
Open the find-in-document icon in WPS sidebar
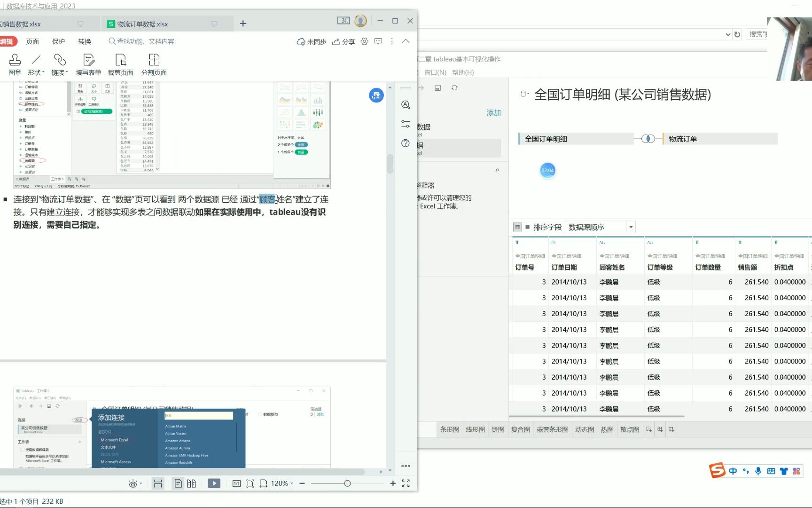click(406, 105)
